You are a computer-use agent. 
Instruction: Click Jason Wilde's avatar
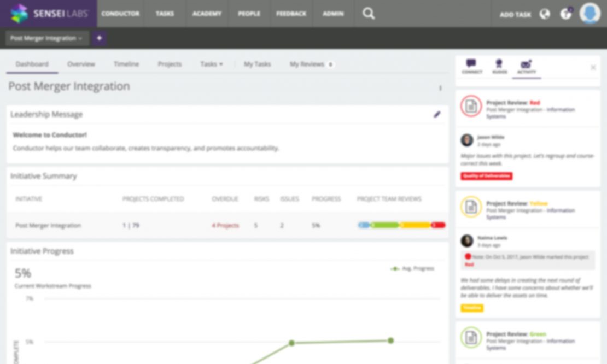pos(467,140)
